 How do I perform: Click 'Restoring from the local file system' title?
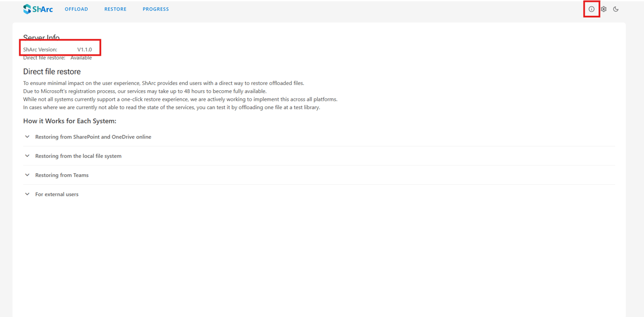point(78,156)
